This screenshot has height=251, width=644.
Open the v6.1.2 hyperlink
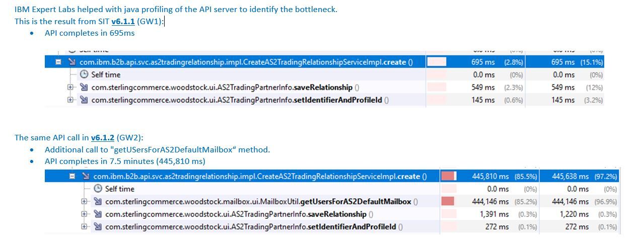[x=102, y=137]
